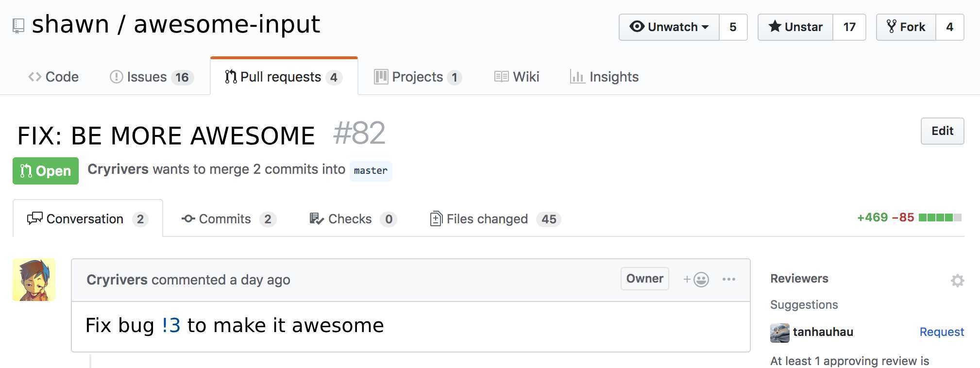Request a review from tanhauhau
Image resolution: width=980 pixels, height=368 pixels.
coord(942,332)
